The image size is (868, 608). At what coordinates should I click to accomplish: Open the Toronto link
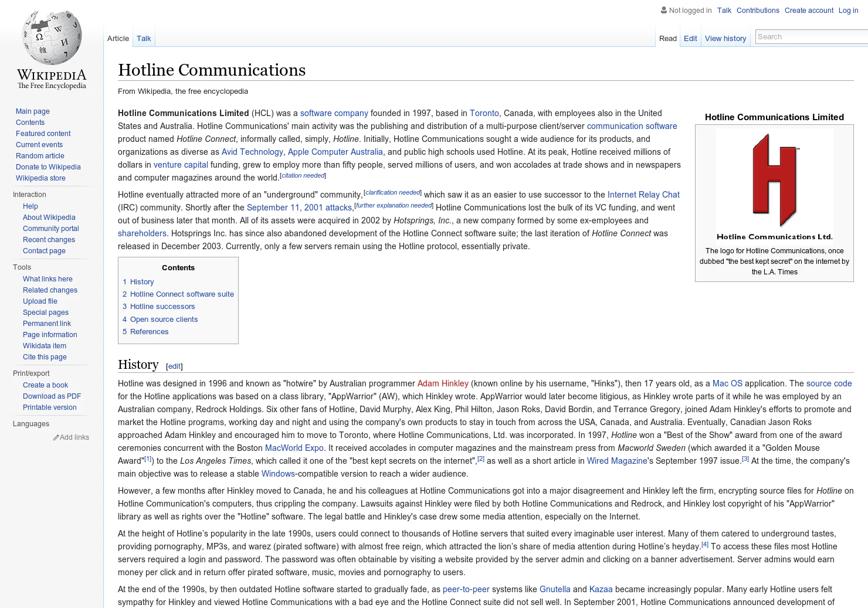coord(484,113)
